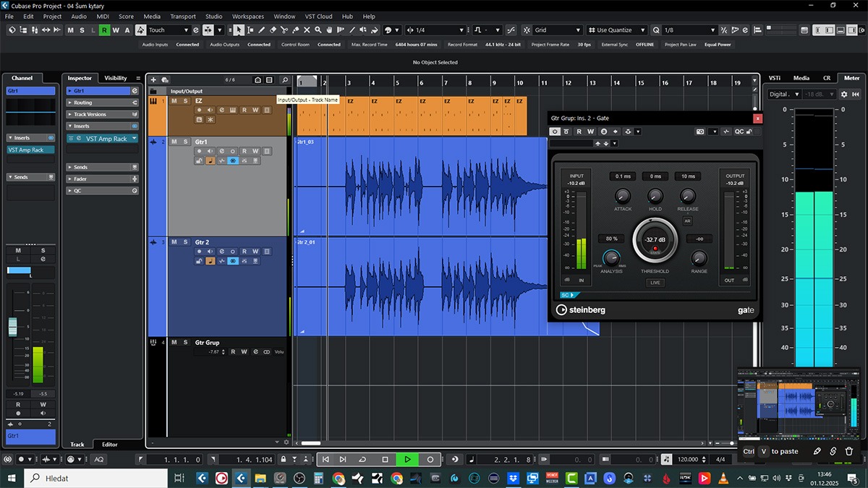Toggle the Gate plugin bypass power button
Image resolution: width=868 pixels, height=488 pixels.
555,132
